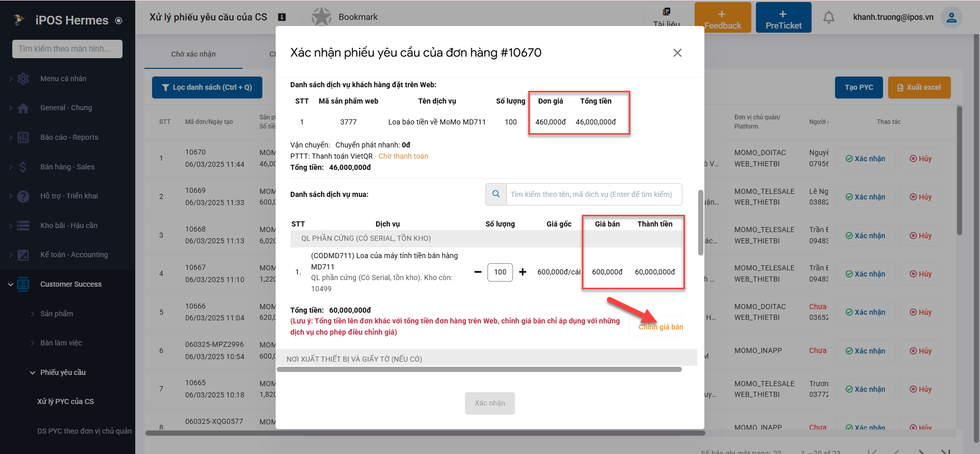The image size is (980, 454).
Task: Click the dialog's horizontal scrollbar
Action: (x=479, y=369)
